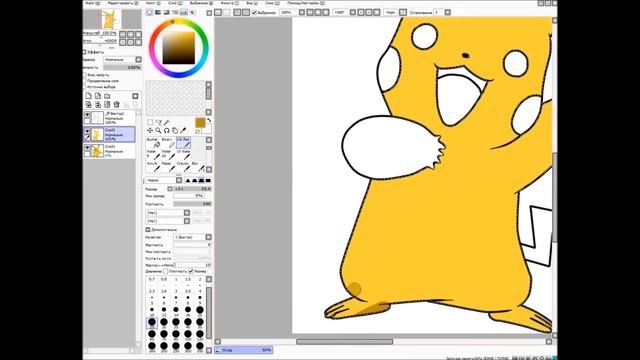Open the Selection menu

click(x=201, y=3)
